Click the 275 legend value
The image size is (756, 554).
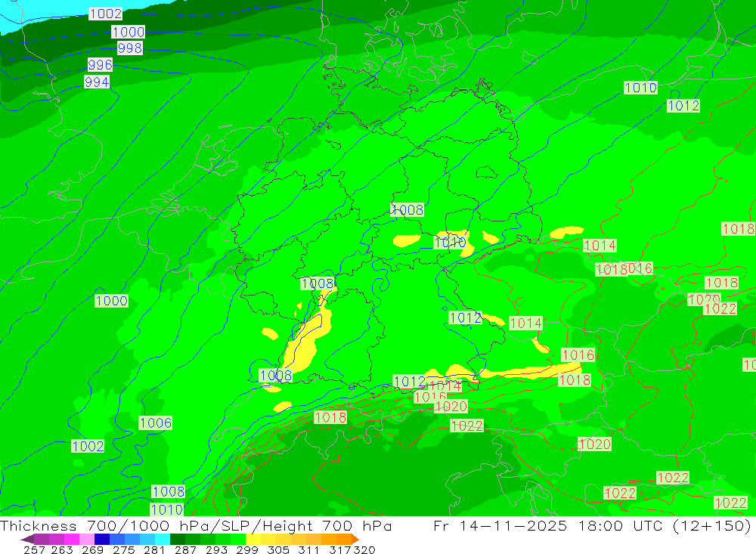click(x=124, y=550)
